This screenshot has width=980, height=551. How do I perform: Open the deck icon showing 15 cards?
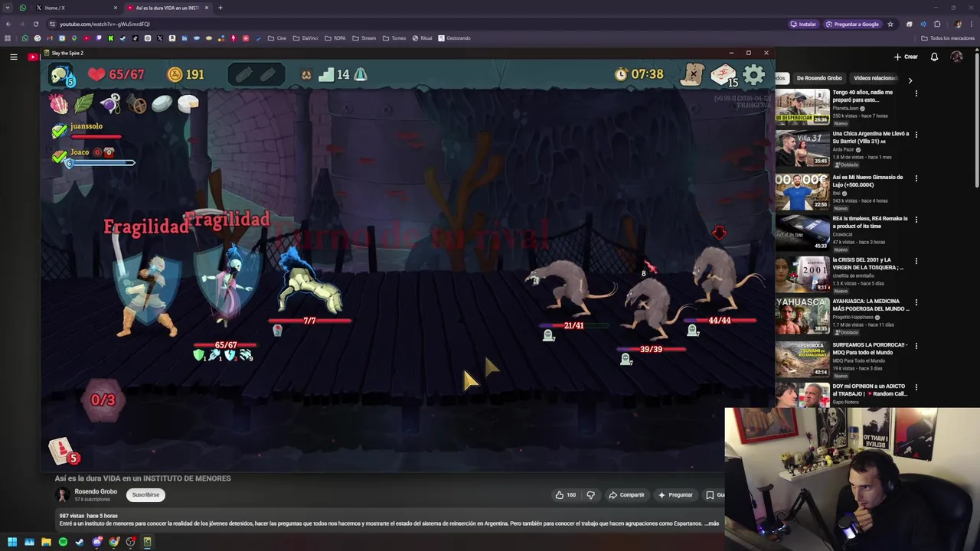[724, 74]
